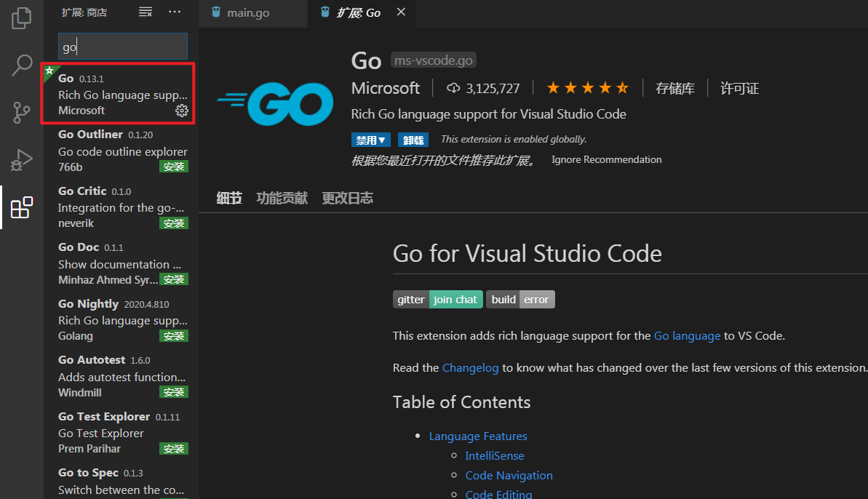Select the Go Test Explorer extension entry
The image size is (868, 499).
pyautogui.click(x=122, y=433)
